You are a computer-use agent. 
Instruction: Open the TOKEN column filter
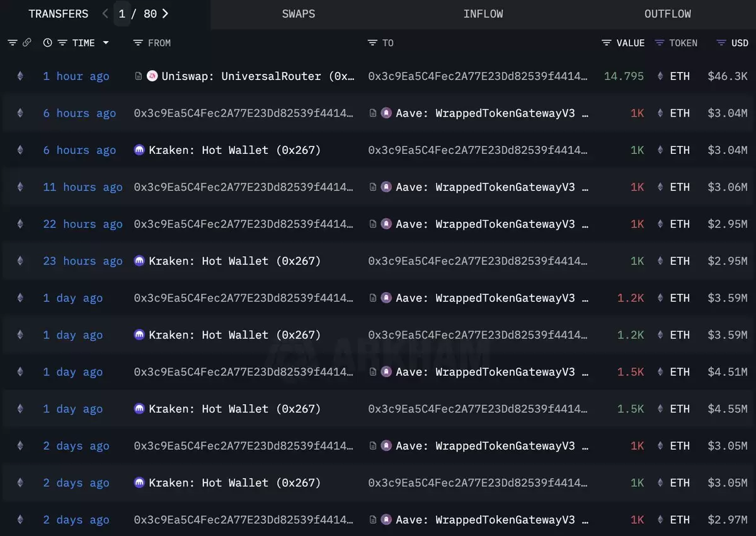tap(660, 43)
